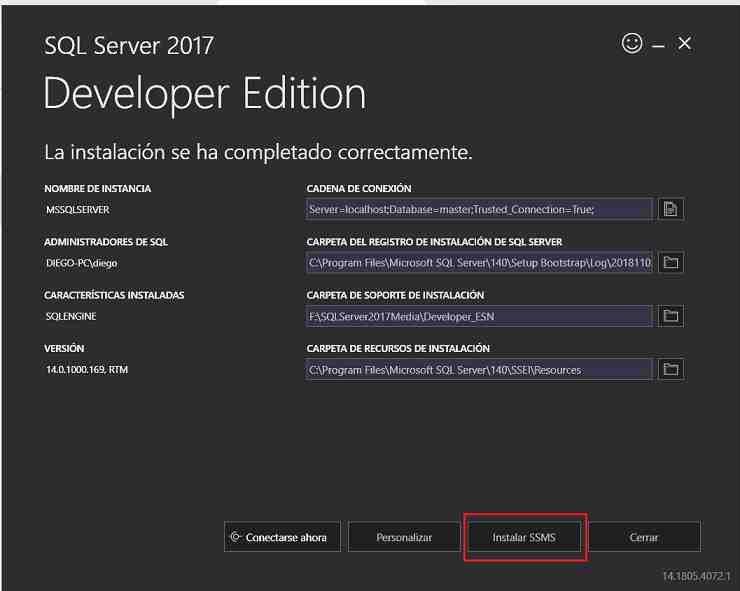This screenshot has width=740, height=591.
Task: Click the CARACTERÍSTICAS INSTALADAS label
Action: click(114, 295)
